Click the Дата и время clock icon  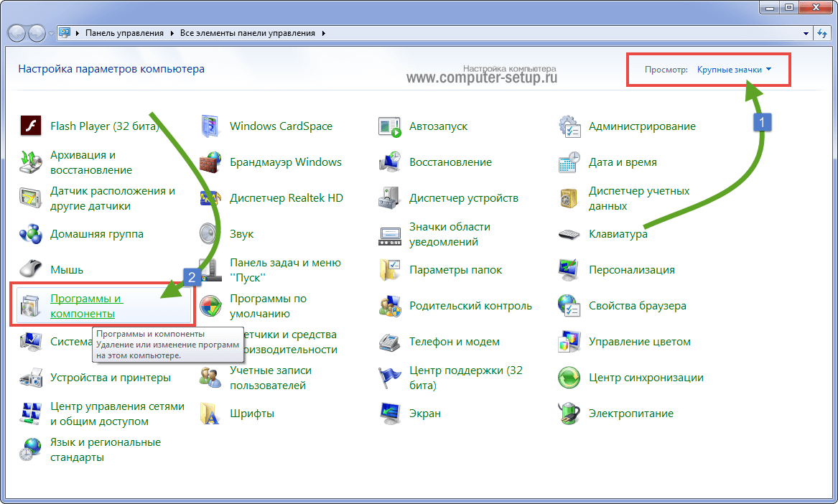pos(569,162)
